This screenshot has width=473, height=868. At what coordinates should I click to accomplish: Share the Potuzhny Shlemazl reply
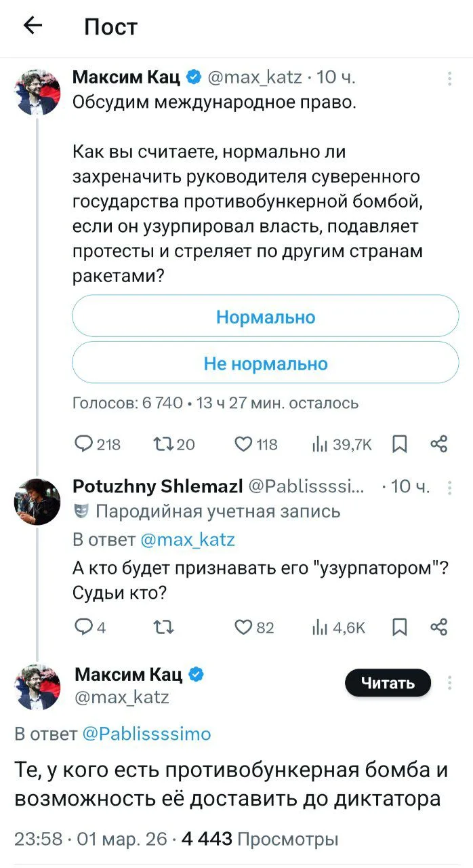pyautogui.click(x=439, y=627)
